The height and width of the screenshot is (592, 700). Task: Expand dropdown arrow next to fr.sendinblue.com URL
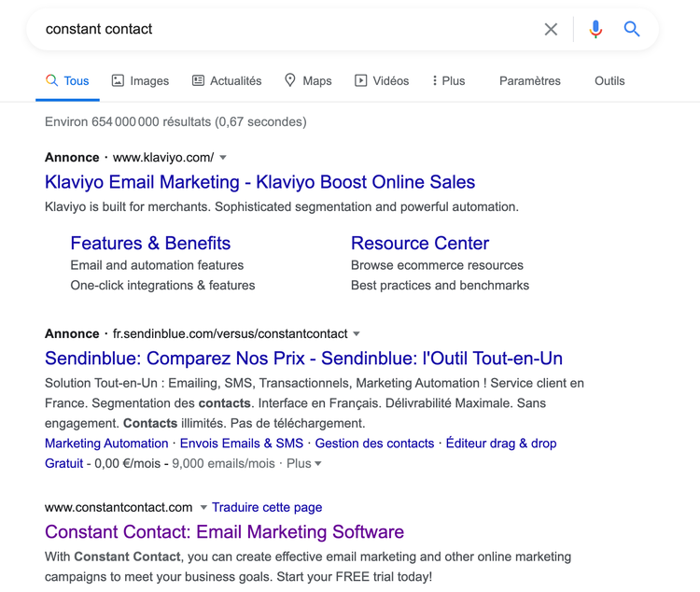[357, 333]
